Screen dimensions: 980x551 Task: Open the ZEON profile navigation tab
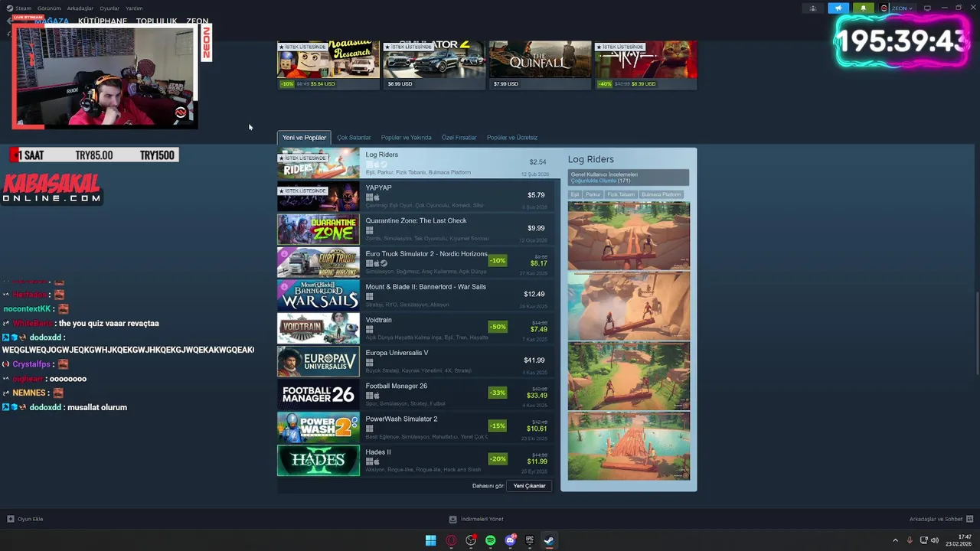click(x=197, y=21)
